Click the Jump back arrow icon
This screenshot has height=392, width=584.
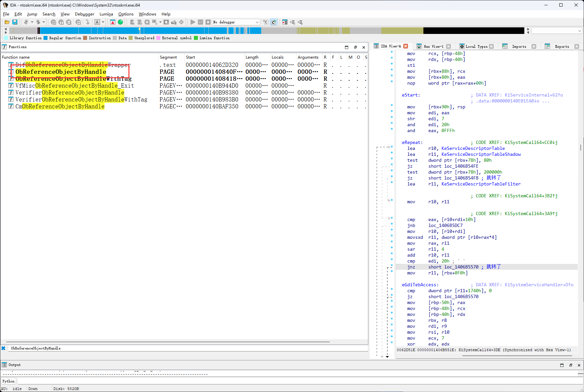coord(26,22)
